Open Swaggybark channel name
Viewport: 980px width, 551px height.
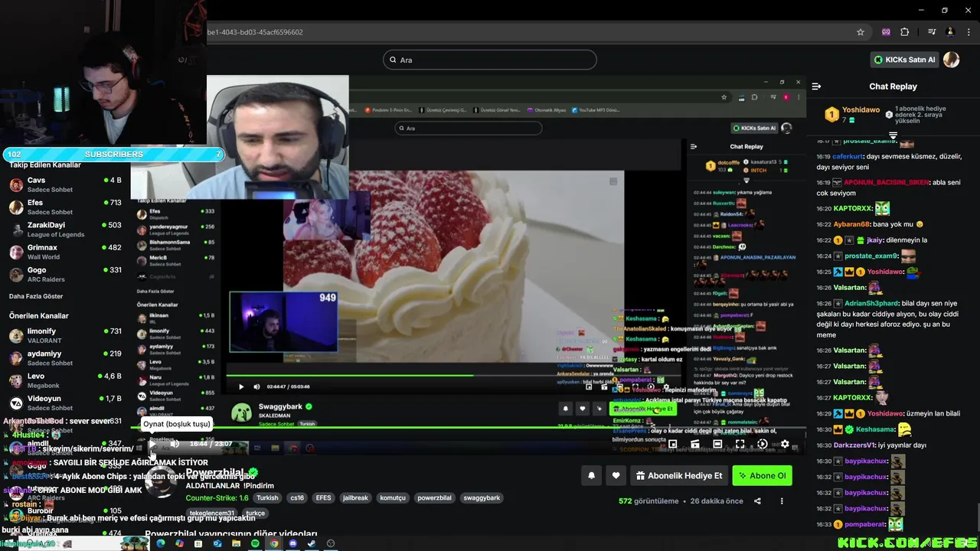tap(280, 406)
